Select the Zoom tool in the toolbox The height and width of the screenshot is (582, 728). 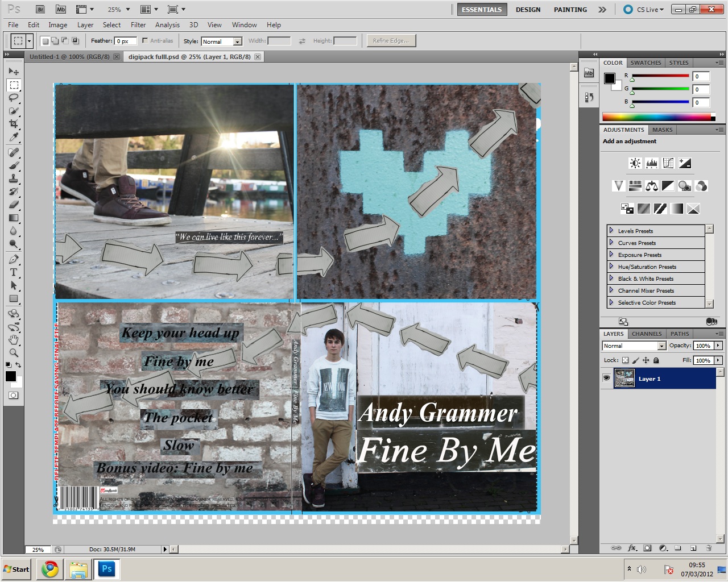pyautogui.click(x=14, y=353)
